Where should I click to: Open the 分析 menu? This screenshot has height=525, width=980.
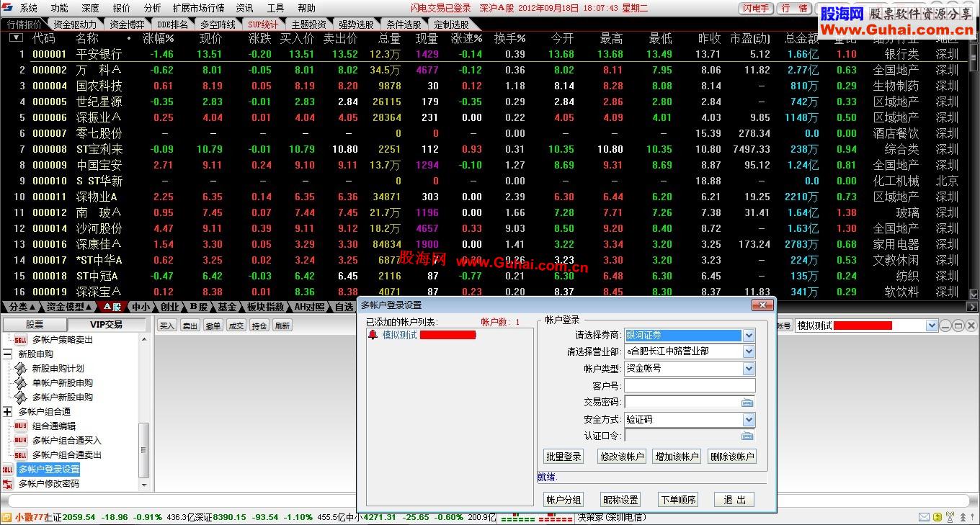coord(152,8)
